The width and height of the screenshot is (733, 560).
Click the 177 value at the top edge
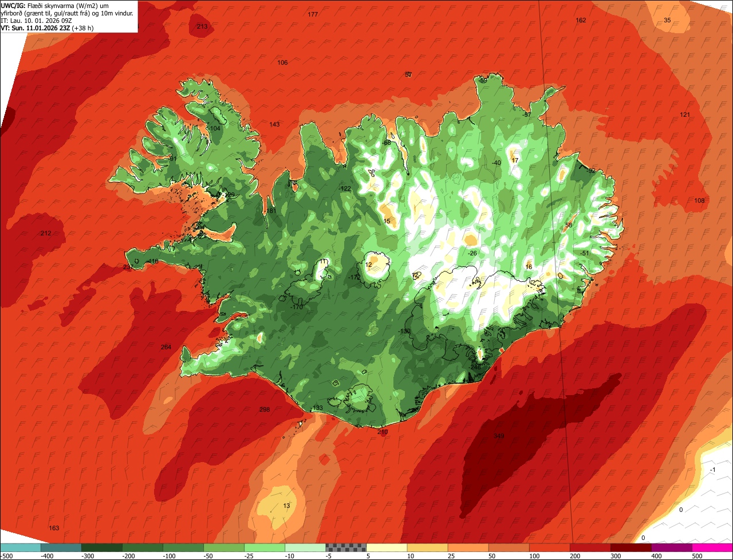click(313, 14)
